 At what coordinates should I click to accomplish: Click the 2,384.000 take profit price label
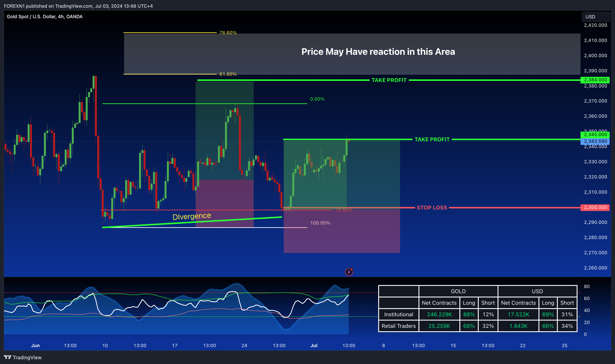[595, 80]
